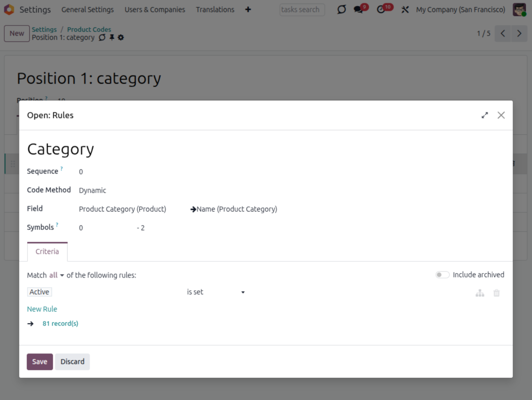Click the plus icon in menu bar
This screenshot has width=532, height=400.
(248, 9)
